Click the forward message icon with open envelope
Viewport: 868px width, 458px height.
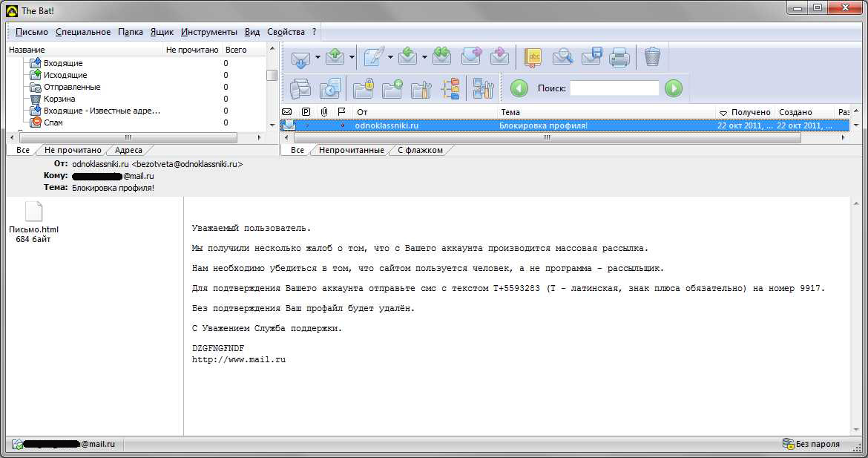[471, 56]
